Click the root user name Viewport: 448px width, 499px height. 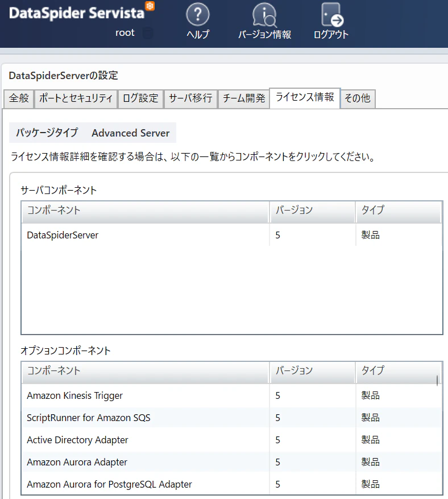pos(125,33)
